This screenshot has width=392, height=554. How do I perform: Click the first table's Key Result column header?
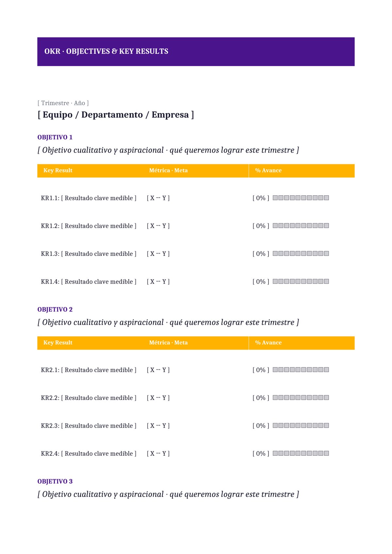[58, 171]
